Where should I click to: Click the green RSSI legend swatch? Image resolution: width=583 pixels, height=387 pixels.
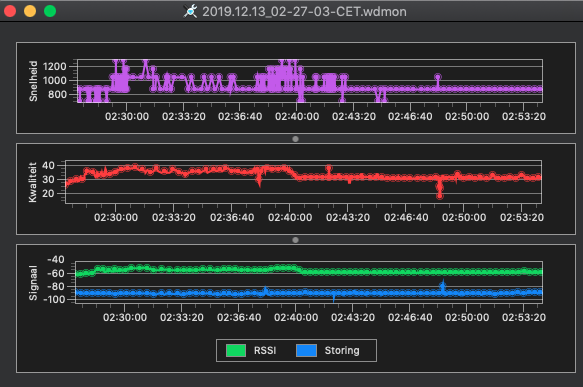click(x=236, y=350)
